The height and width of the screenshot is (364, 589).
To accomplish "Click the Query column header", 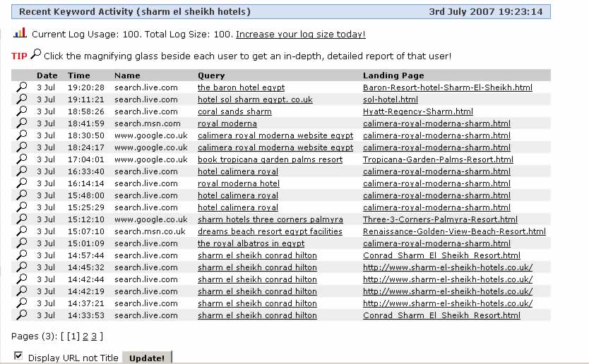I will (211, 75).
